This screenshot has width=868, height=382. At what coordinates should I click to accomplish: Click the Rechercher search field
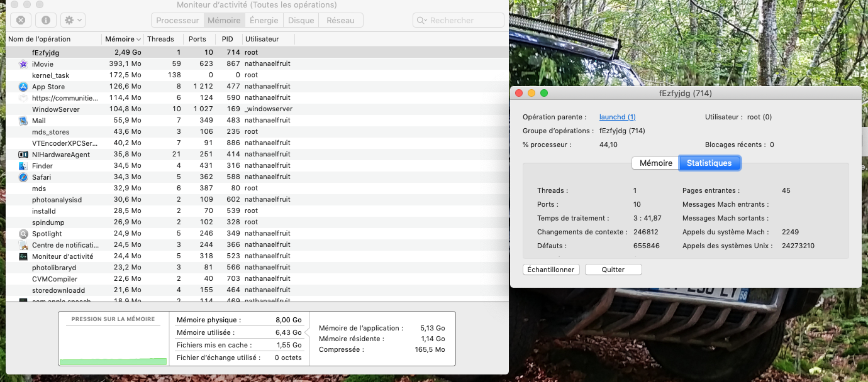(x=458, y=20)
